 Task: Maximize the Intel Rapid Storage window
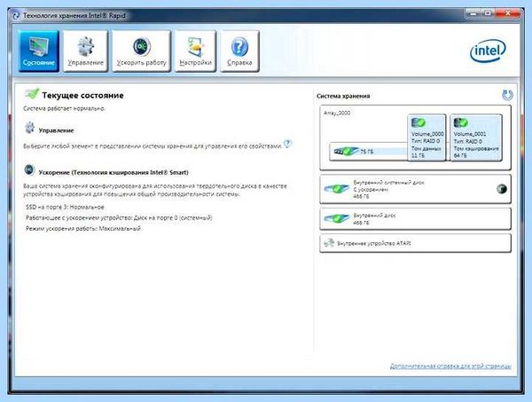click(x=488, y=13)
